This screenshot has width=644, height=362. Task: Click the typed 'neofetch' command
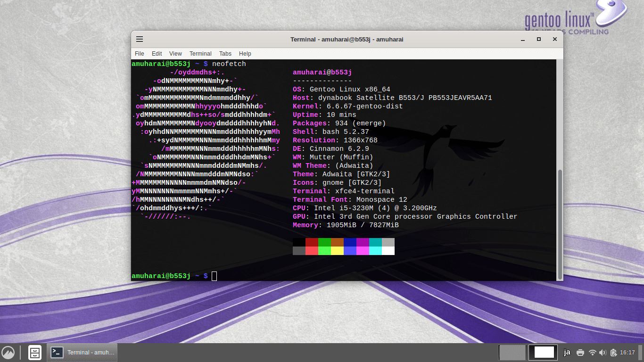(x=229, y=64)
